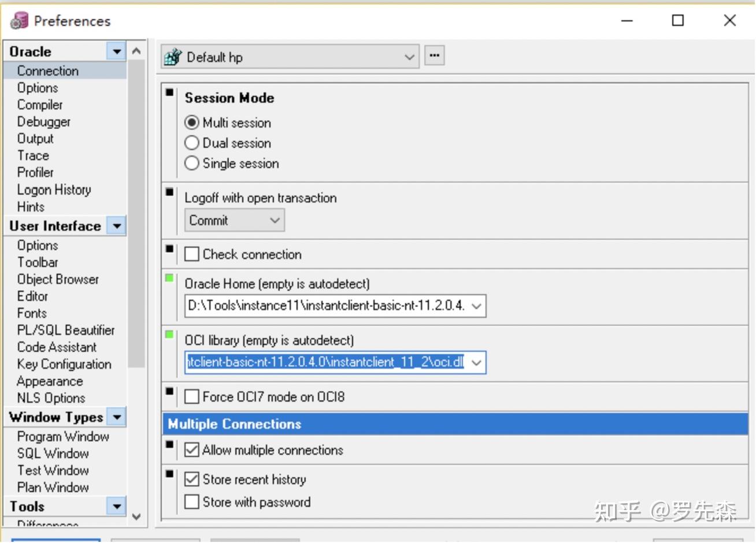
Task: Open the Key Configuration preferences page
Action: click(64, 365)
